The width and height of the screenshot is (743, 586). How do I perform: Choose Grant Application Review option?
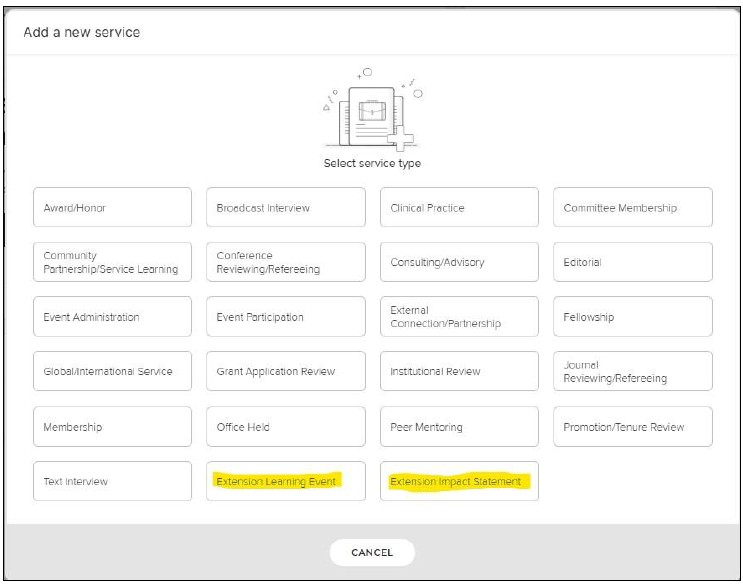click(285, 371)
